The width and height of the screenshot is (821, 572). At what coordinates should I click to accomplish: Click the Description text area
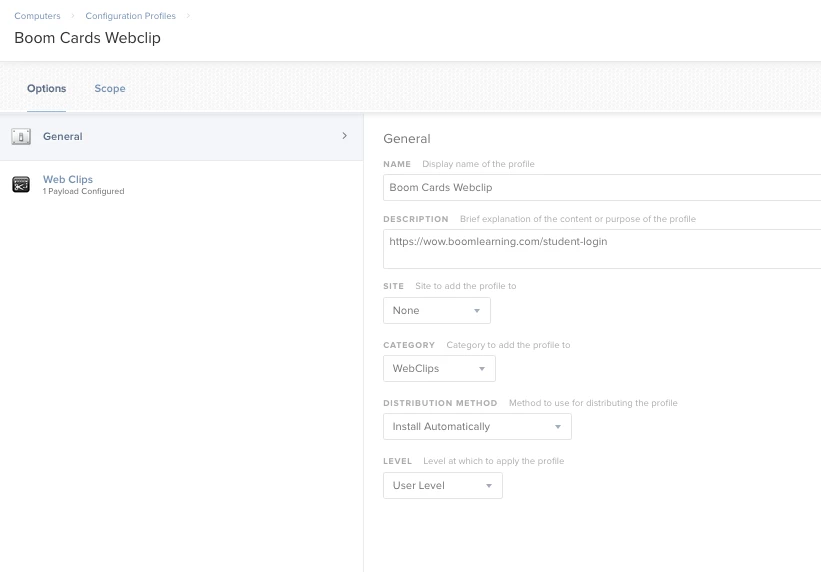coord(602,249)
